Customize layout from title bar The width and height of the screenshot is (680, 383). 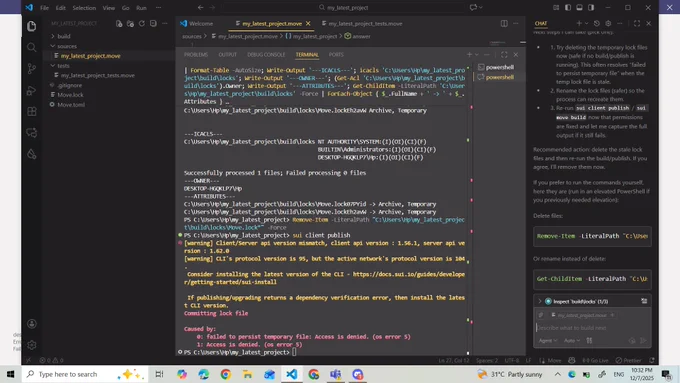(556, 7)
